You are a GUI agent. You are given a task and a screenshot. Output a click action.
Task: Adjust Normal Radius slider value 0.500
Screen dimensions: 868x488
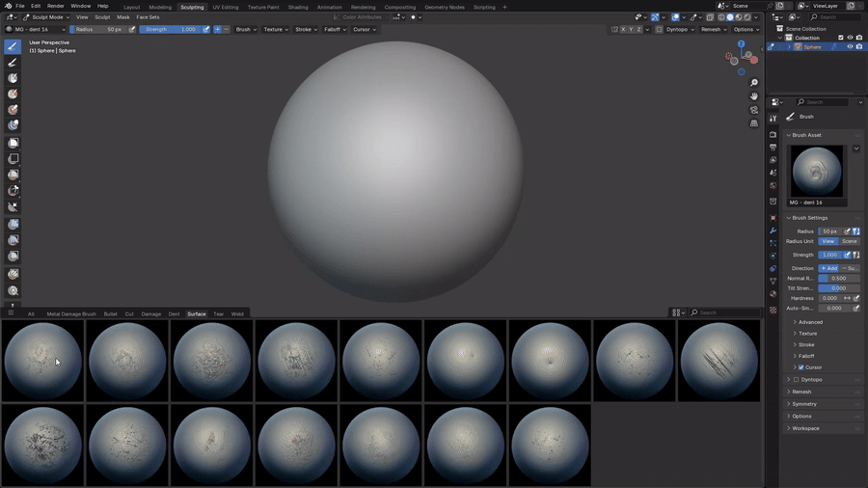tap(839, 279)
